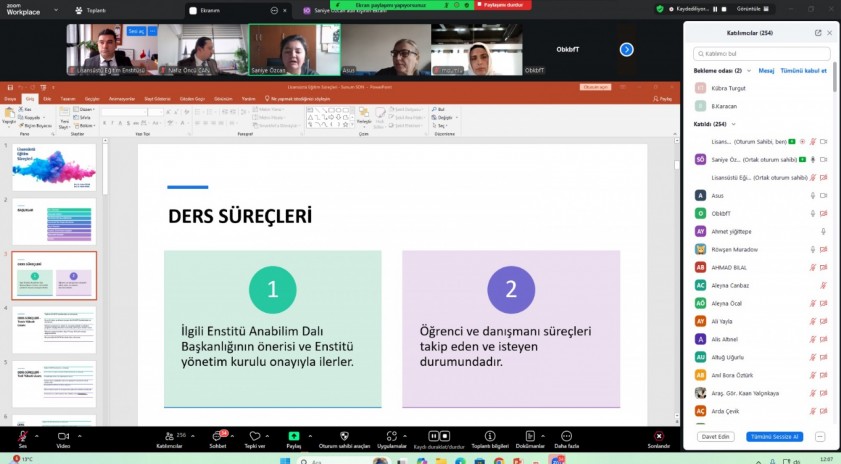Toggle the Video camera button
This screenshot has height=464, width=841.
[63, 437]
